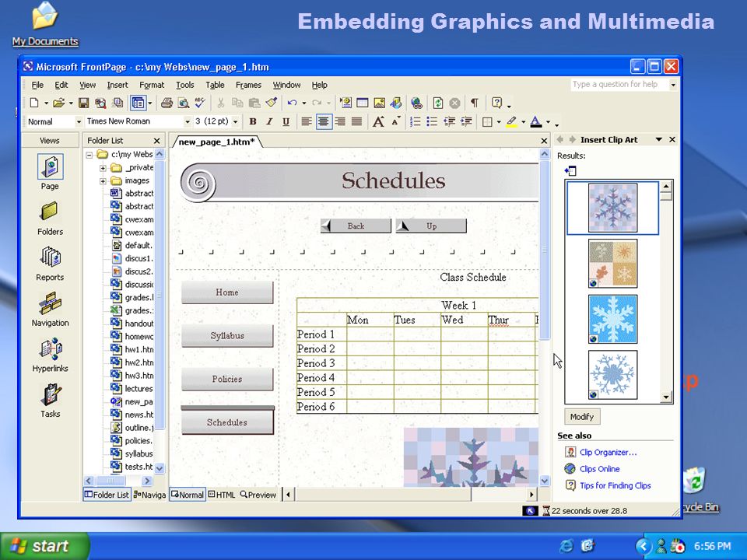Open the Insert menu

point(117,85)
